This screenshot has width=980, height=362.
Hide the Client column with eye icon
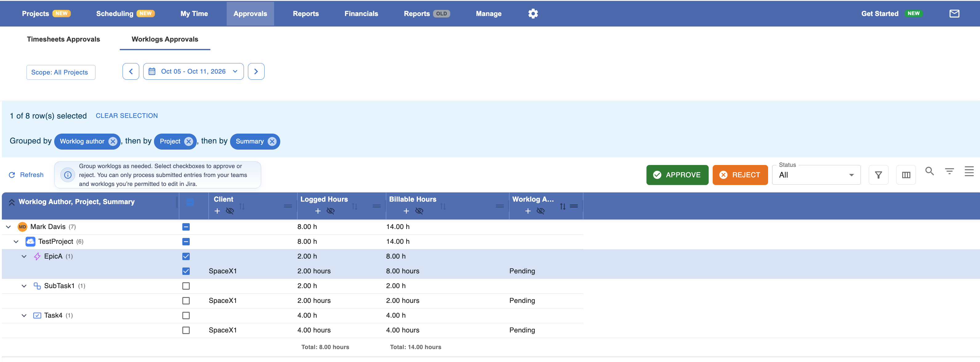230,211
